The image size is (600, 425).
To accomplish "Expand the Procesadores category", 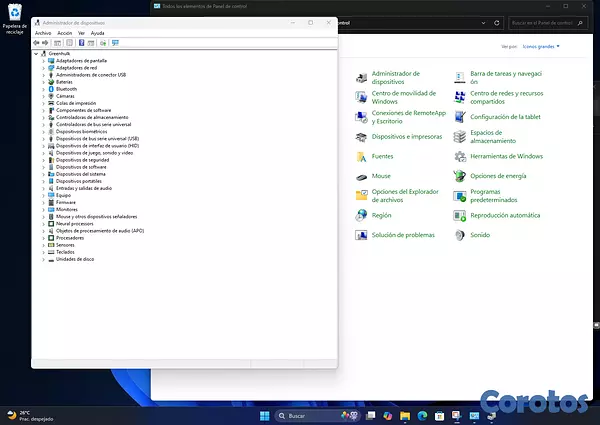I will [x=43, y=238].
